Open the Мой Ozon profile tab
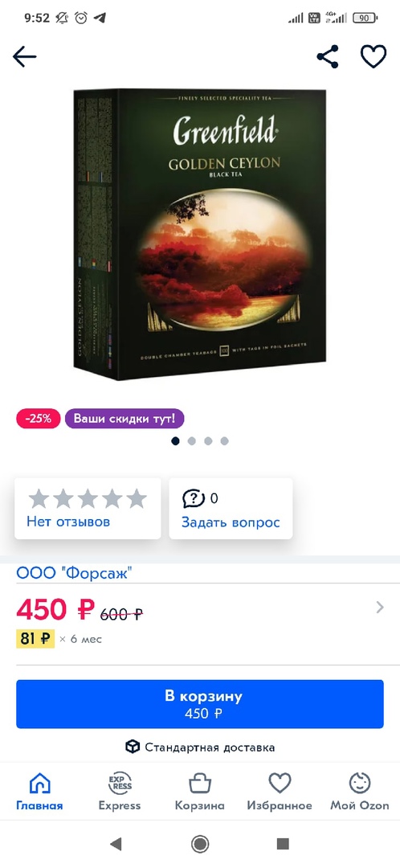Image resolution: width=400 pixels, height=868 pixels. (x=360, y=792)
